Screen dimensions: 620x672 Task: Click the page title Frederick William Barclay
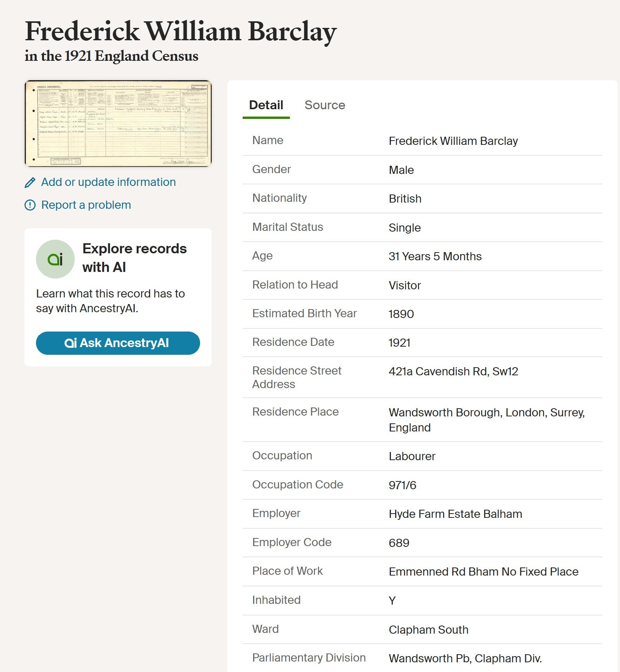[x=180, y=32]
